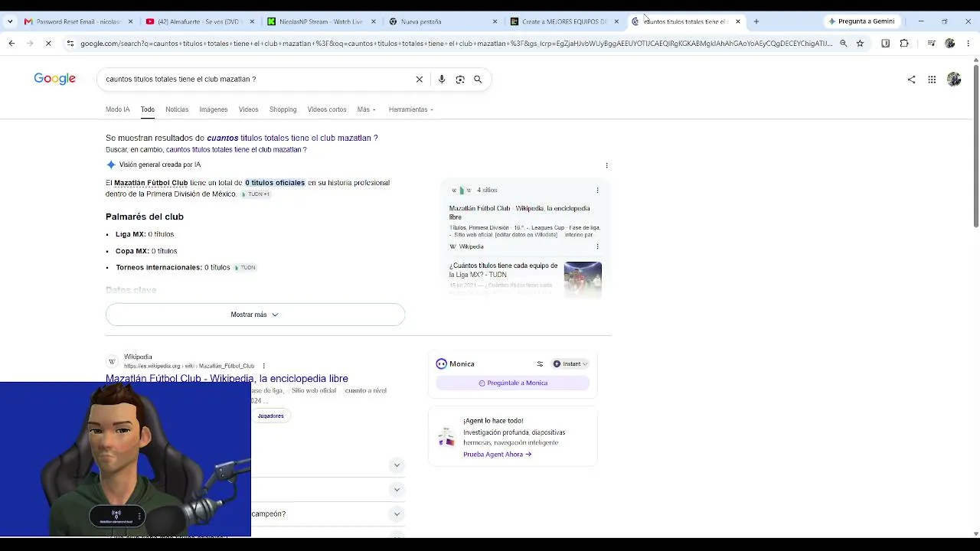Open the TUDN chip beside Torneos internacionales
Screen dimensions: 980x551
pos(245,268)
